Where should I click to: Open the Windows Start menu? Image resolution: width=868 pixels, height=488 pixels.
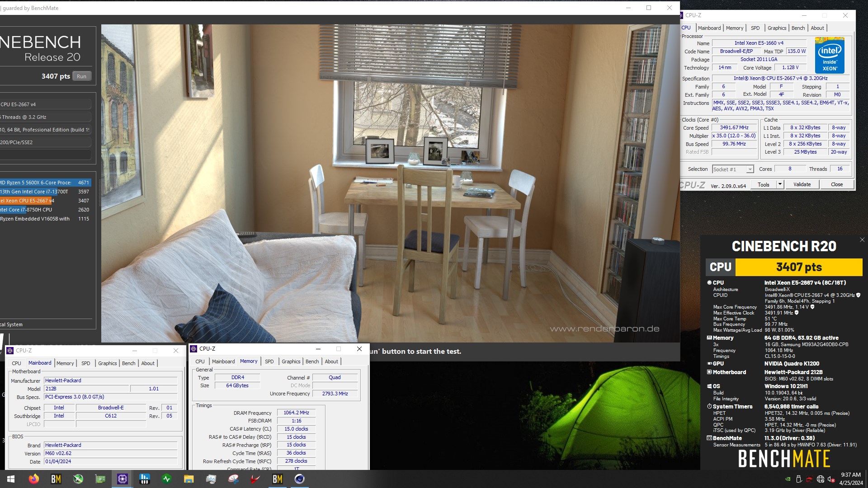click(x=11, y=479)
